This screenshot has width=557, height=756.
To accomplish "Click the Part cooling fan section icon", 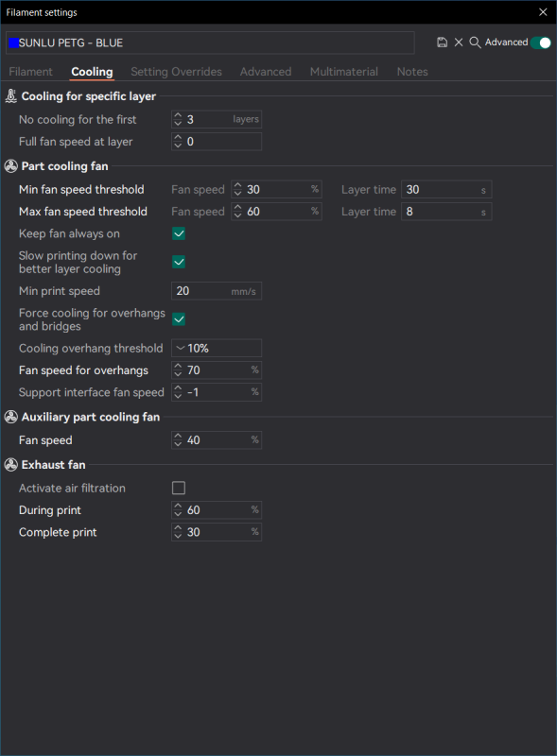I will pyautogui.click(x=11, y=166).
